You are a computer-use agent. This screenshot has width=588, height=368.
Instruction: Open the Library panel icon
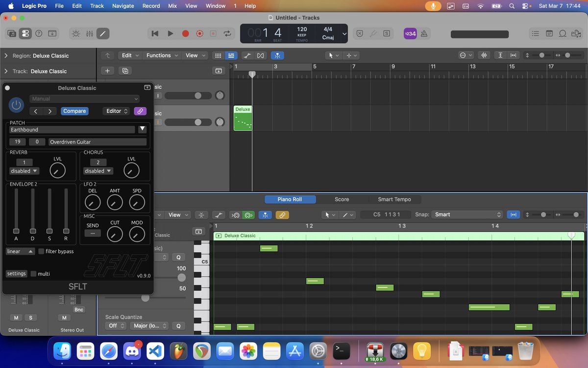[12, 34]
